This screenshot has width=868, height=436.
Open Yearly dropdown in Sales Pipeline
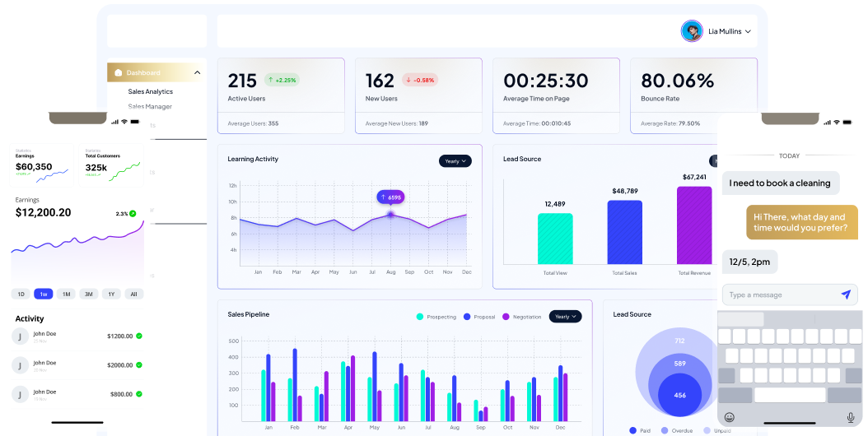click(565, 317)
